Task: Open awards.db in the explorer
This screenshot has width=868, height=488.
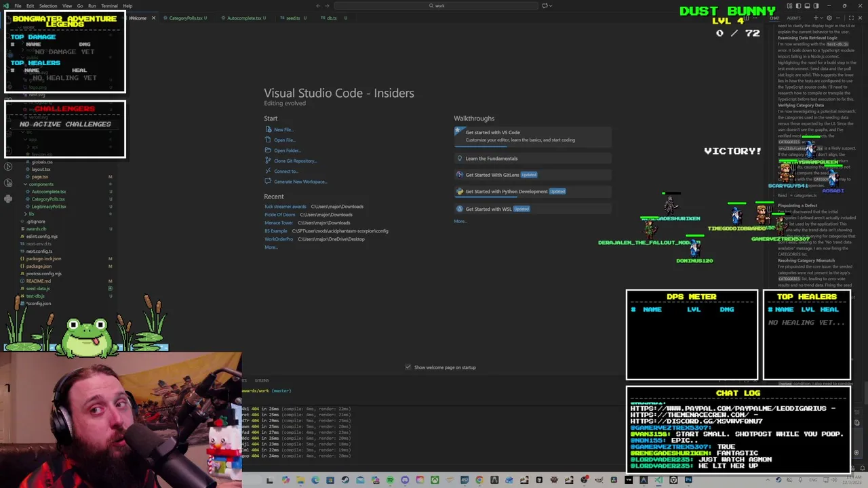Action: [x=36, y=229]
